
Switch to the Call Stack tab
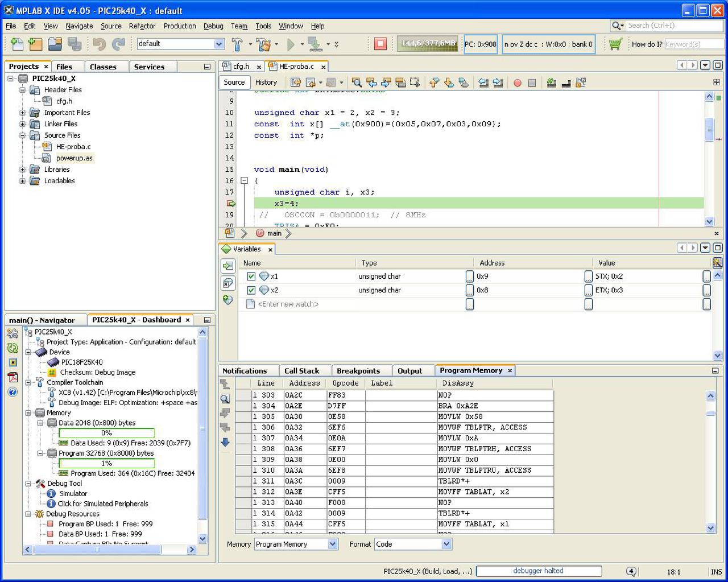pyautogui.click(x=301, y=371)
